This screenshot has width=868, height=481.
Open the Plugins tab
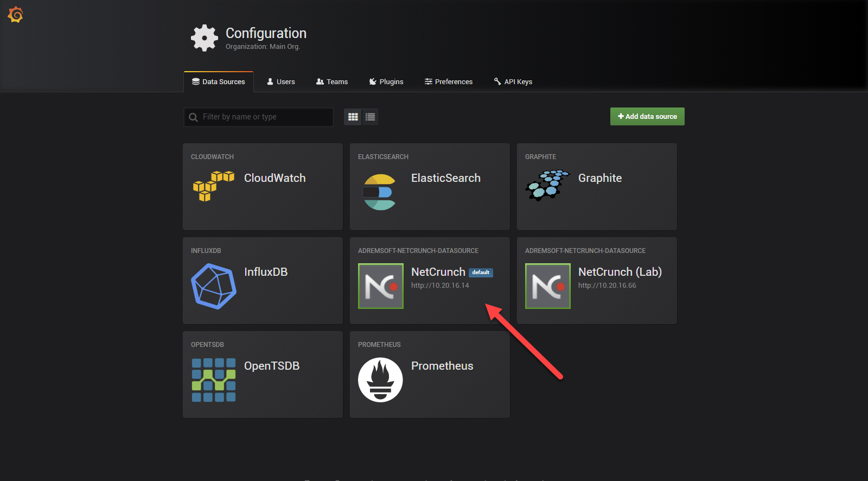pos(386,82)
